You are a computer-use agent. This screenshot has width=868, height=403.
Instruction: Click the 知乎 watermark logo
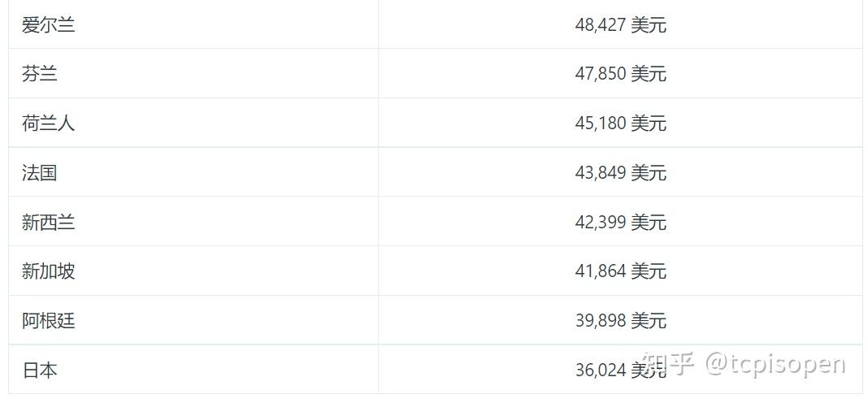(x=668, y=365)
